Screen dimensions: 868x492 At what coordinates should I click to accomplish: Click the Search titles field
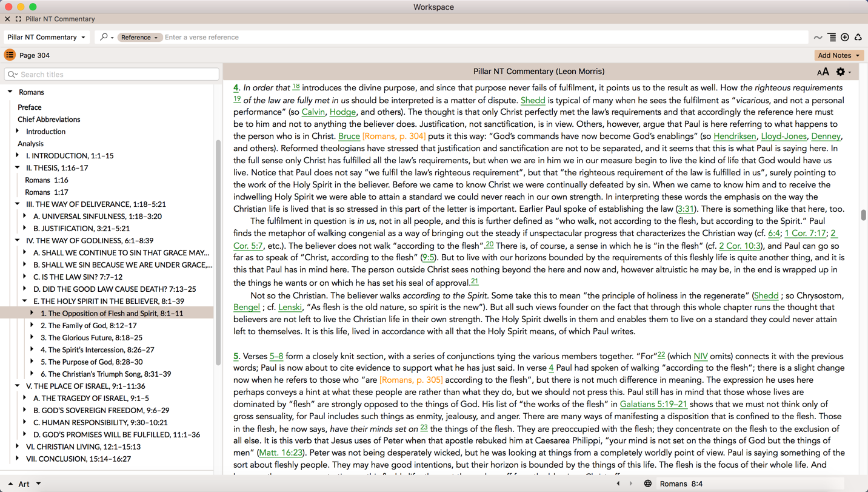(112, 75)
